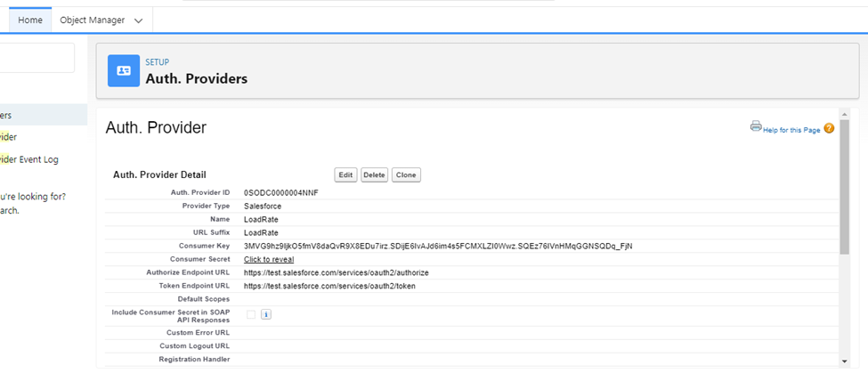The height and width of the screenshot is (373, 868).
Task: Click the orange help question mark icon
Action: click(829, 128)
